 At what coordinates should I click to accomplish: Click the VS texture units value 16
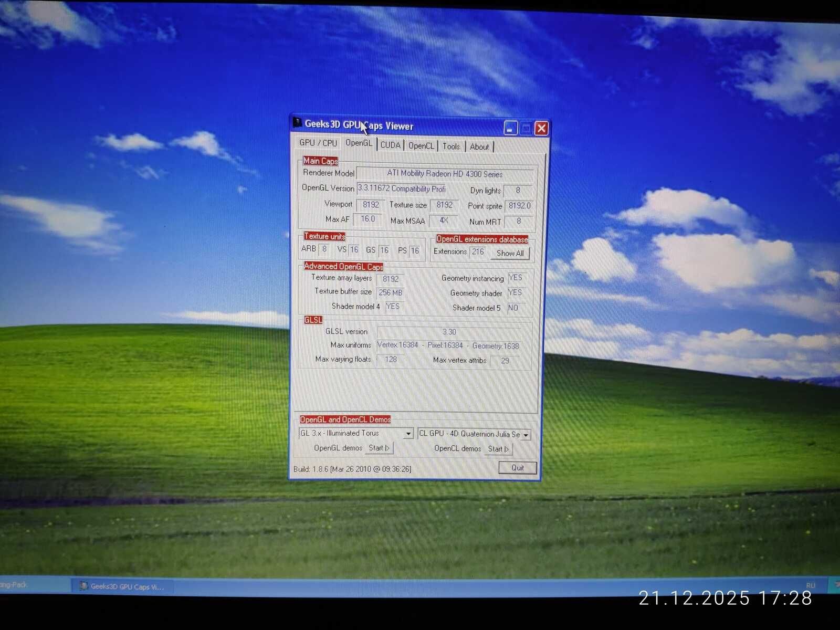(354, 249)
